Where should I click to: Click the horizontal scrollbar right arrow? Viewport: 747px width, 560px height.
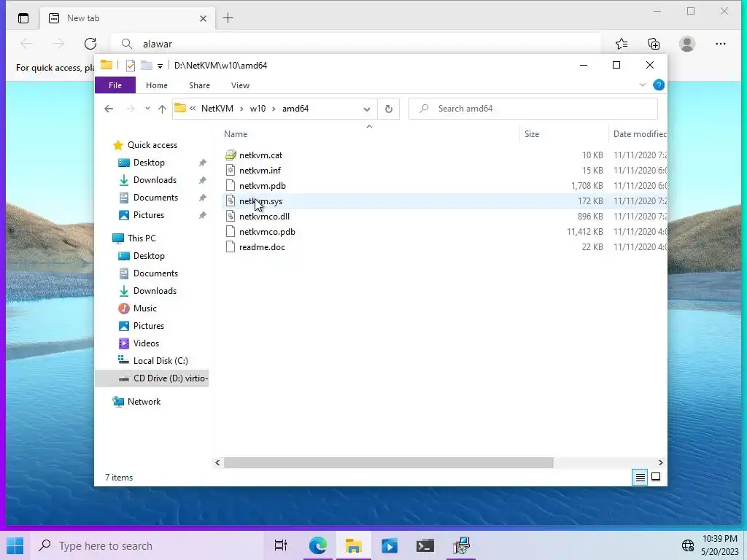point(660,462)
